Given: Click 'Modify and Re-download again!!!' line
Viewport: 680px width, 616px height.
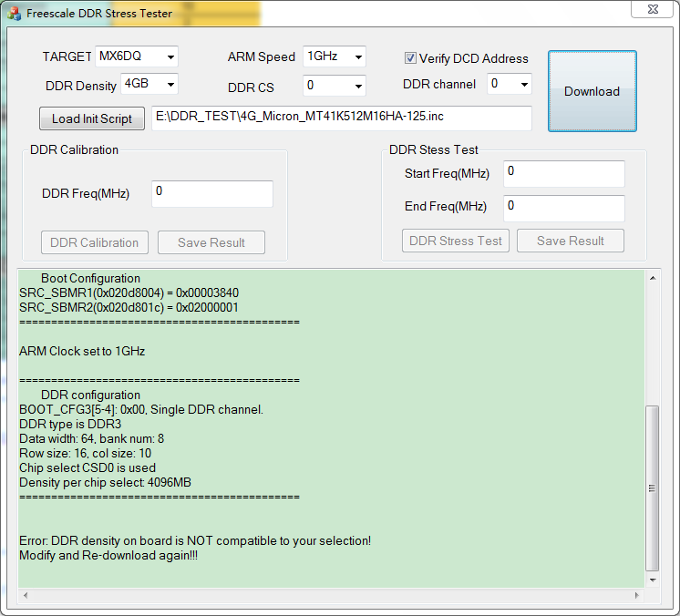Looking at the screenshot, I should (x=108, y=555).
